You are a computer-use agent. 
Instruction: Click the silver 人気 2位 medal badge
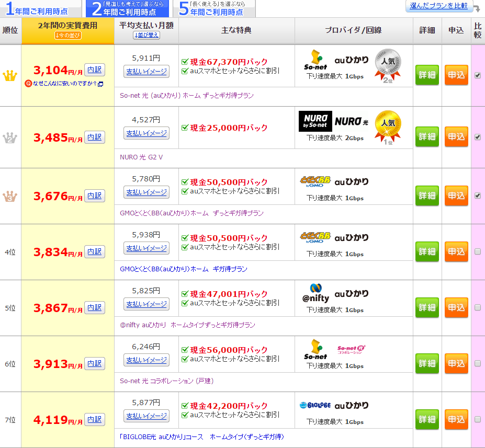388,66
